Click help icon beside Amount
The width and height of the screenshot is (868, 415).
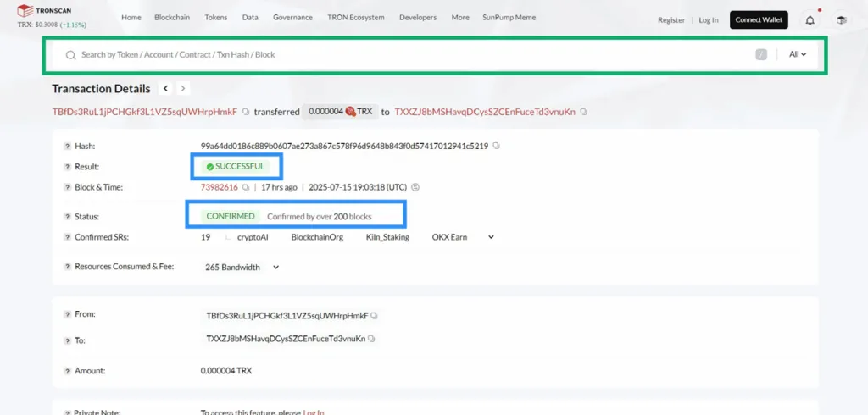pos(68,371)
